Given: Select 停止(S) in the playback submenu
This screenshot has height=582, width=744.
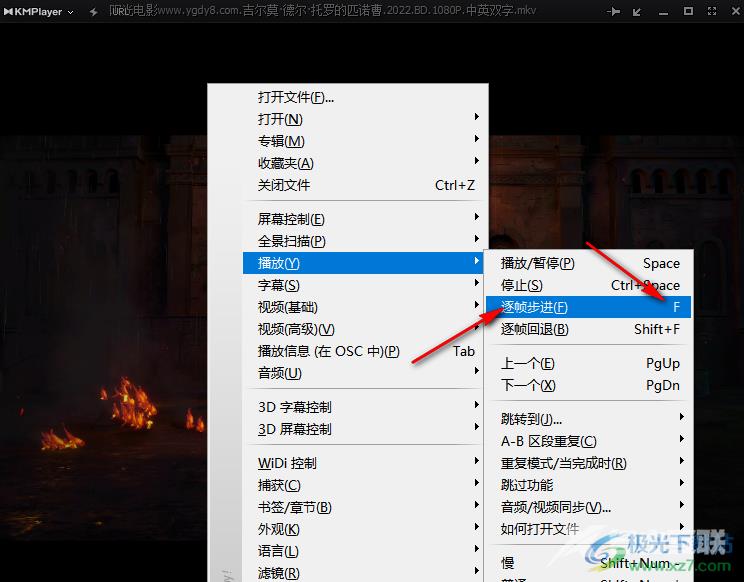Looking at the screenshot, I should click(x=588, y=285).
